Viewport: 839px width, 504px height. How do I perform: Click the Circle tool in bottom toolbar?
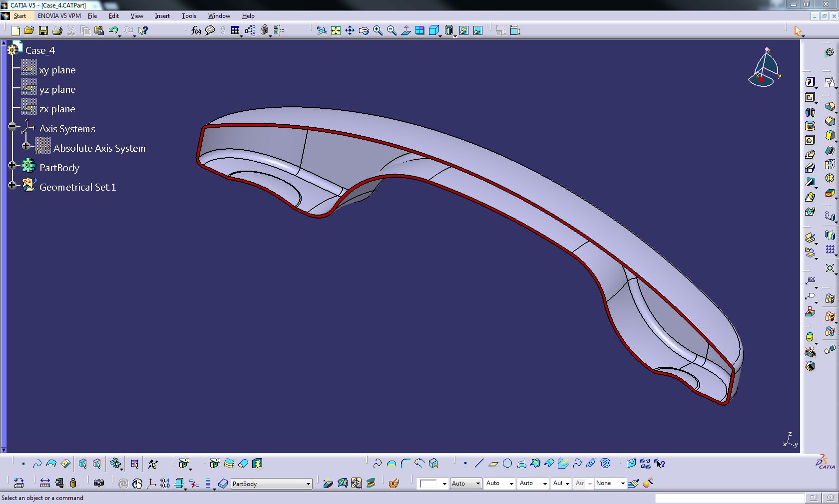pos(507,464)
